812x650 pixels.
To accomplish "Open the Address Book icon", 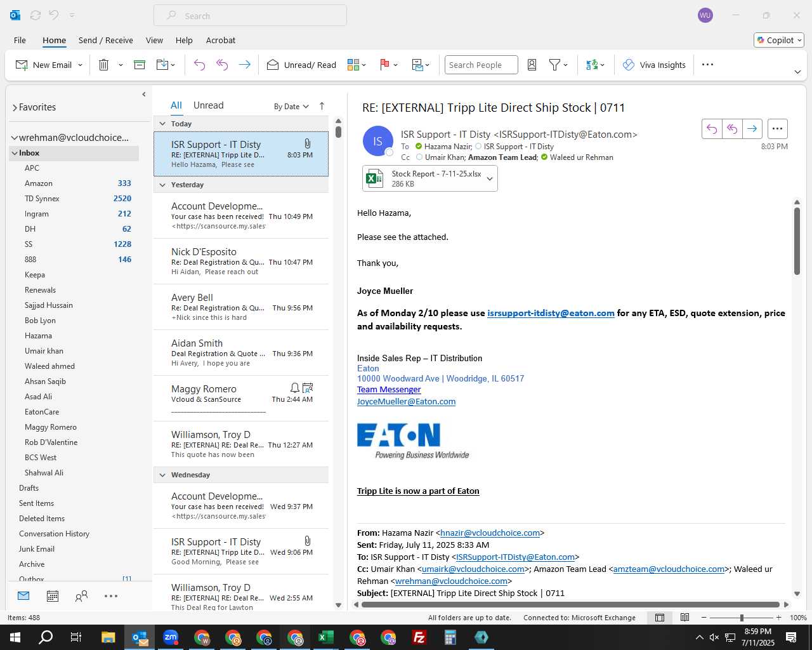I will [x=532, y=65].
